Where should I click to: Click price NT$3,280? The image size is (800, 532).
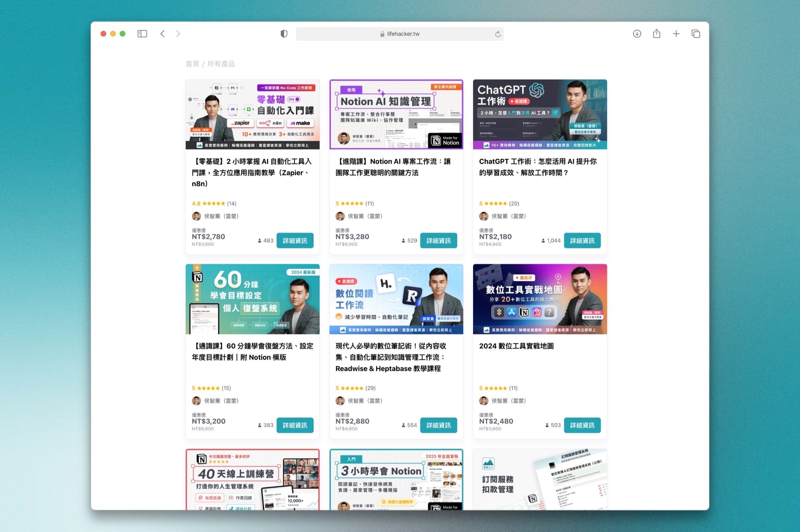click(x=352, y=237)
